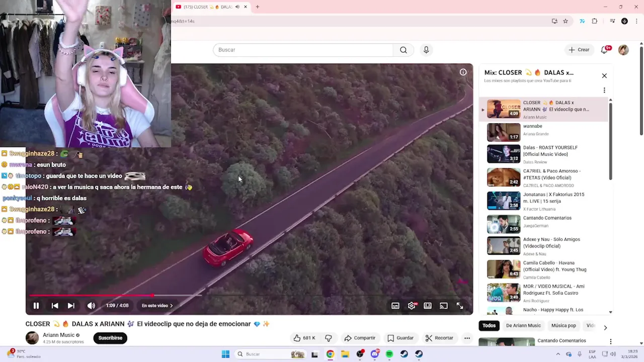Select the 'Todos' filter chip
The width and height of the screenshot is (644, 362).
click(x=489, y=325)
